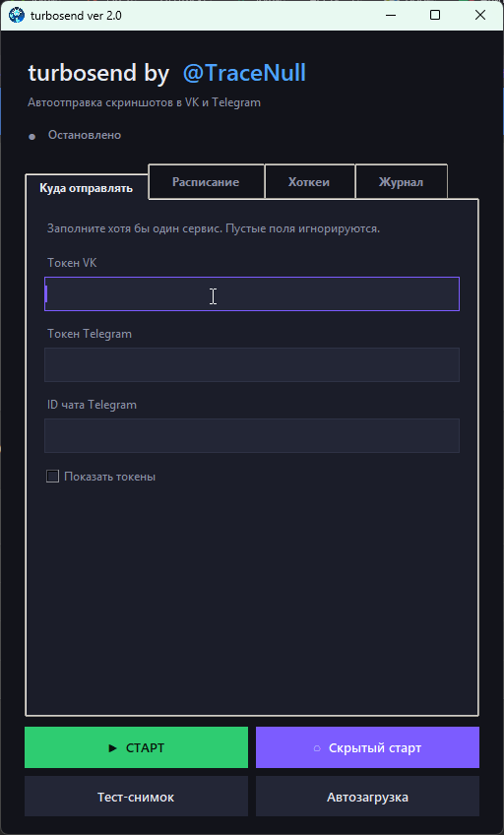Open the Расписание tab
The height and width of the screenshot is (835, 504).
click(206, 182)
